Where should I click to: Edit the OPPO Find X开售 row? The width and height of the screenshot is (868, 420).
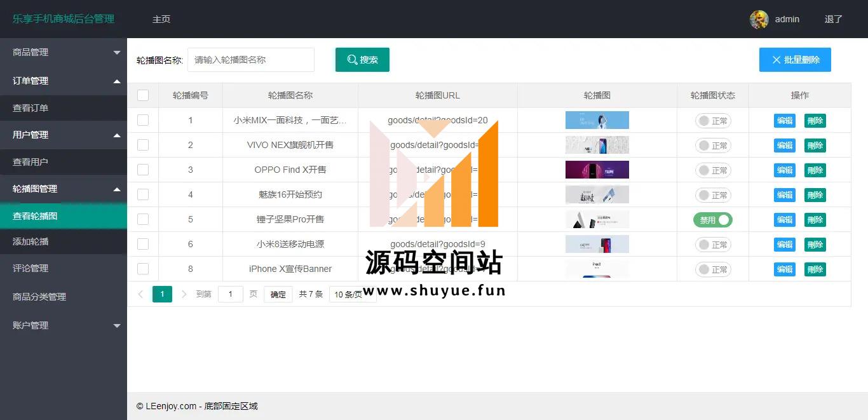point(785,170)
